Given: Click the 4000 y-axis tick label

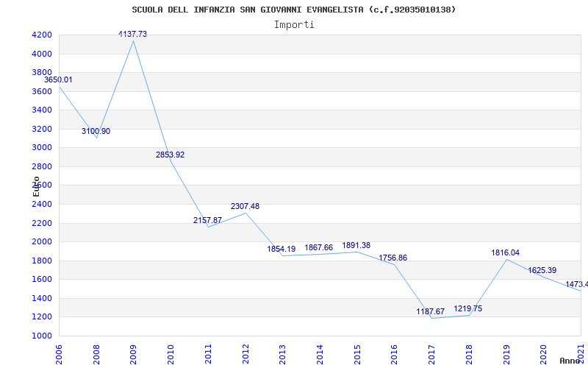Looking at the screenshot, I should coord(42,54).
